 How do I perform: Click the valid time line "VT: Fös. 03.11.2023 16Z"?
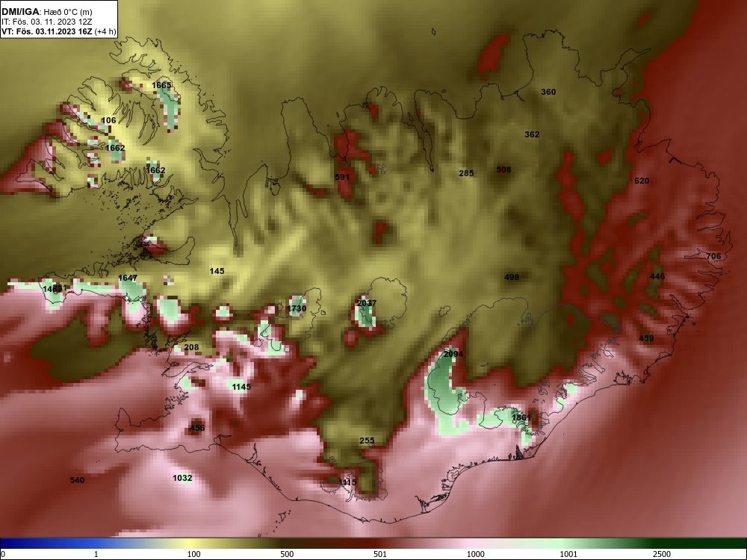(x=48, y=31)
